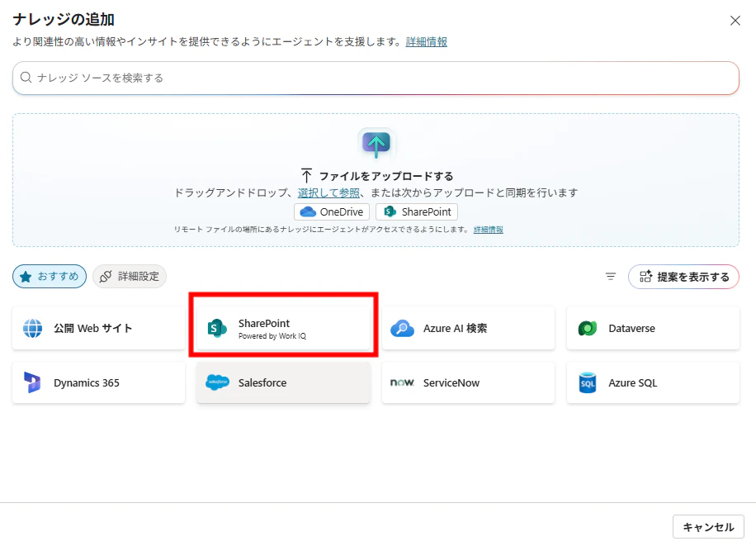Click the ServiceNow 'now' logo icon
This screenshot has height=546, width=756.
point(402,382)
